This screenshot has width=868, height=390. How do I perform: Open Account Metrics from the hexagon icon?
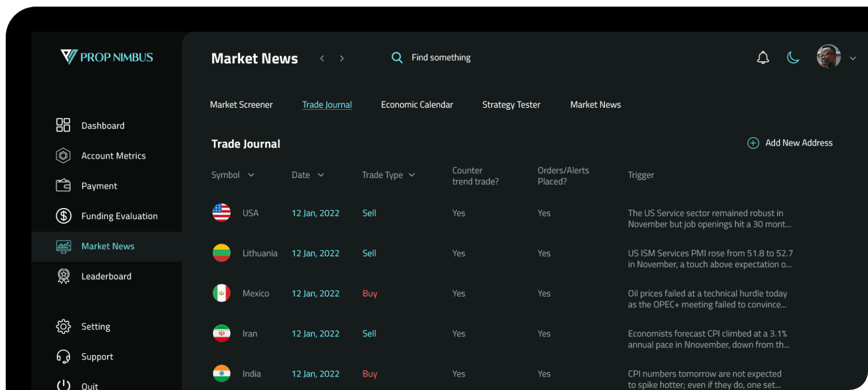click(63, 155)
